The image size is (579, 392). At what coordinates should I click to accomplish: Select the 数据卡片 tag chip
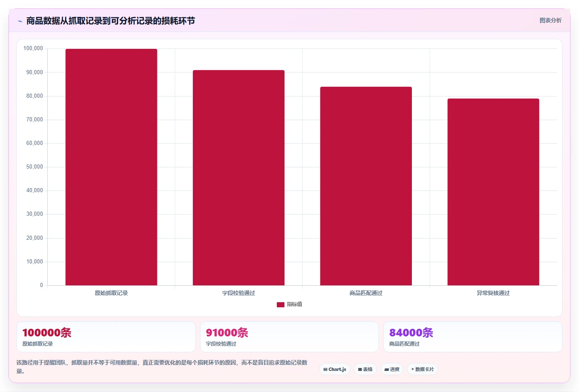[422, 369]
